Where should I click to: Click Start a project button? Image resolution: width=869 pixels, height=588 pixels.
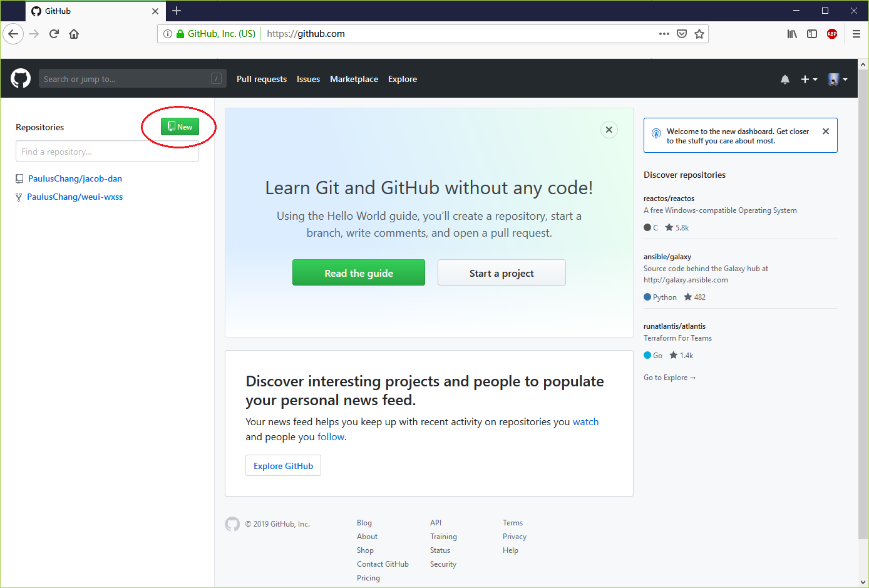[501, 272]
